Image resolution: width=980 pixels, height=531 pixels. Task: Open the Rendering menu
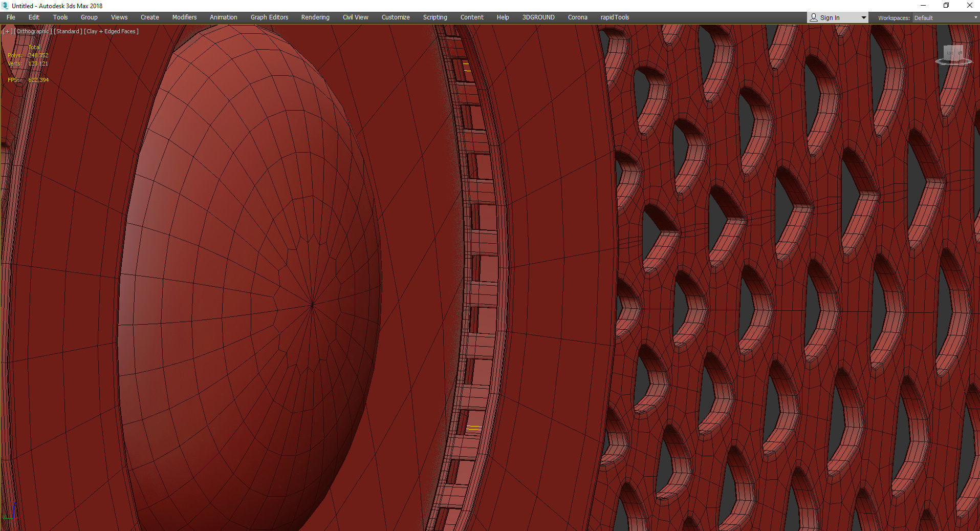click(315, 17)
